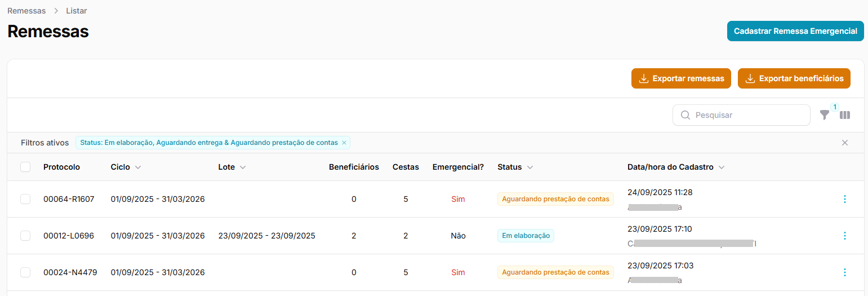Select the checkbox for row 00012-L0696
Screen dimensions: 868x296
(25, 236)
